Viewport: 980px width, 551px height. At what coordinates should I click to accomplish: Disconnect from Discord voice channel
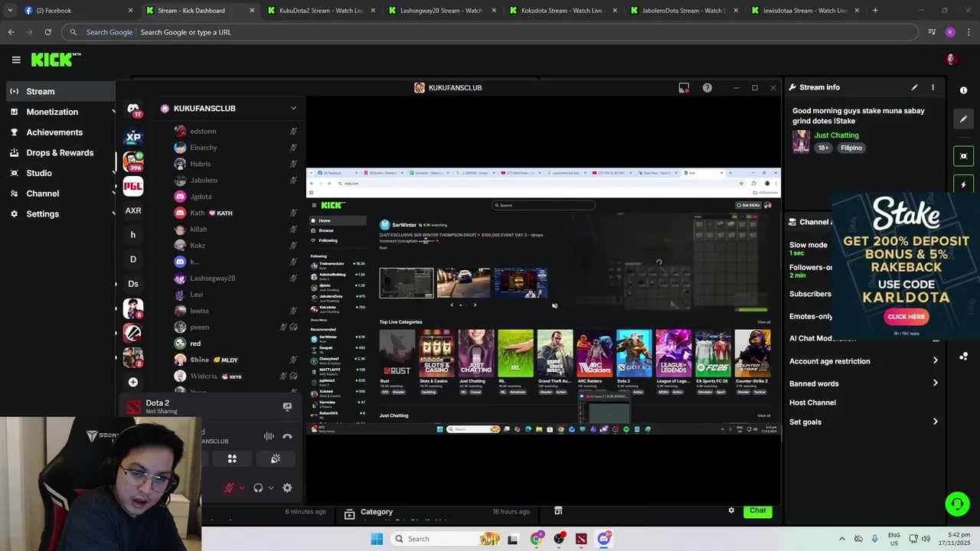coord(287,436)
